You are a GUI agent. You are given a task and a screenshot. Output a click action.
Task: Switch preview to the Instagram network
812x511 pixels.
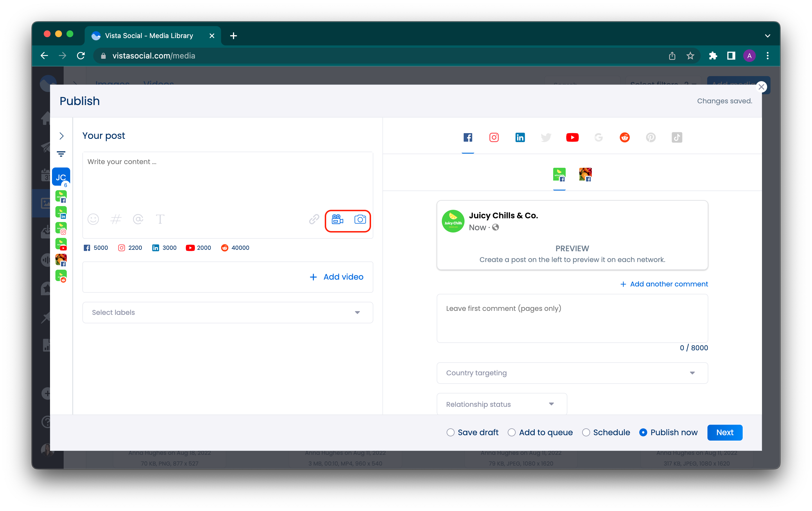(494, 137)
